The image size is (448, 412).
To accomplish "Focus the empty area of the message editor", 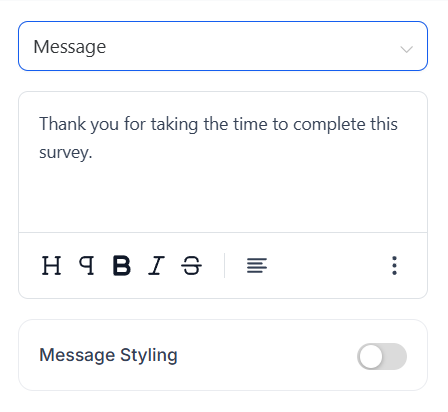I will 223,198.
